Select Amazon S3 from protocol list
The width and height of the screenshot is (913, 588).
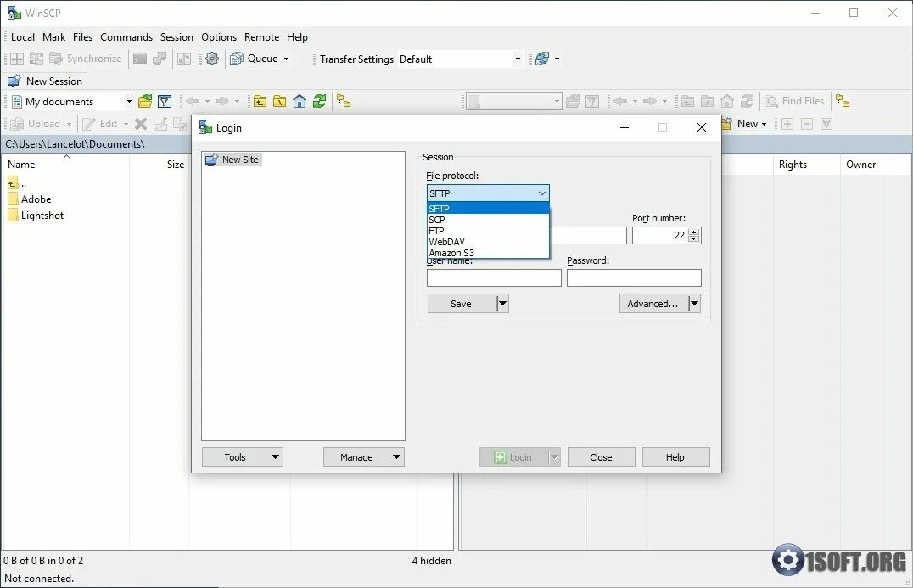click(x=488, y=253)
